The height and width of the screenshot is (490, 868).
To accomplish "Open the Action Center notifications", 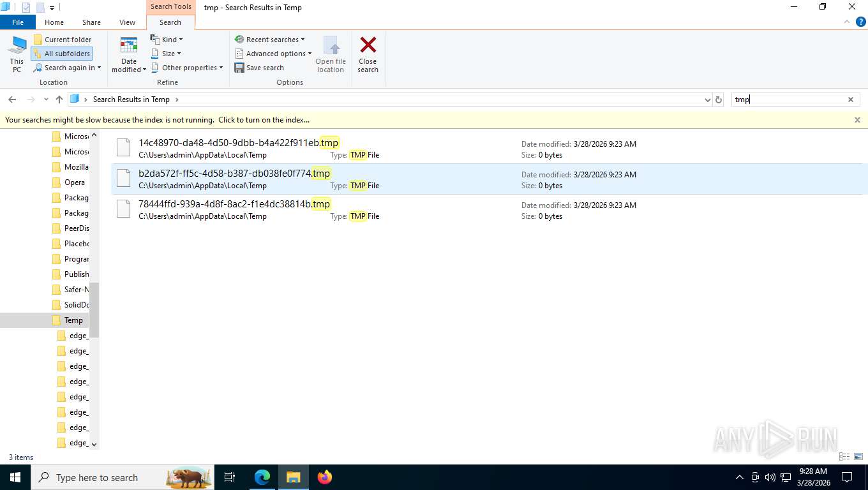I will point(847,477).
